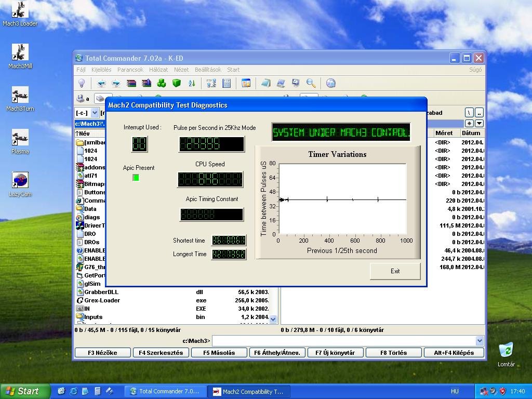The height and width of the screenshot is (399, 532).
Task: Click the Alt+F4 Kilépés button
Action: click(454, 353)
